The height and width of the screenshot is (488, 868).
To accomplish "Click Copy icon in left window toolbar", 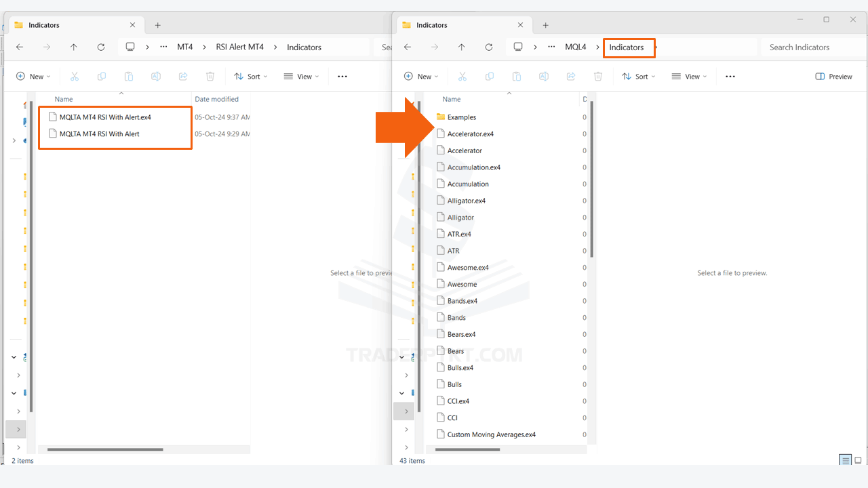I will pyautogui.click(x=102, y=77).
